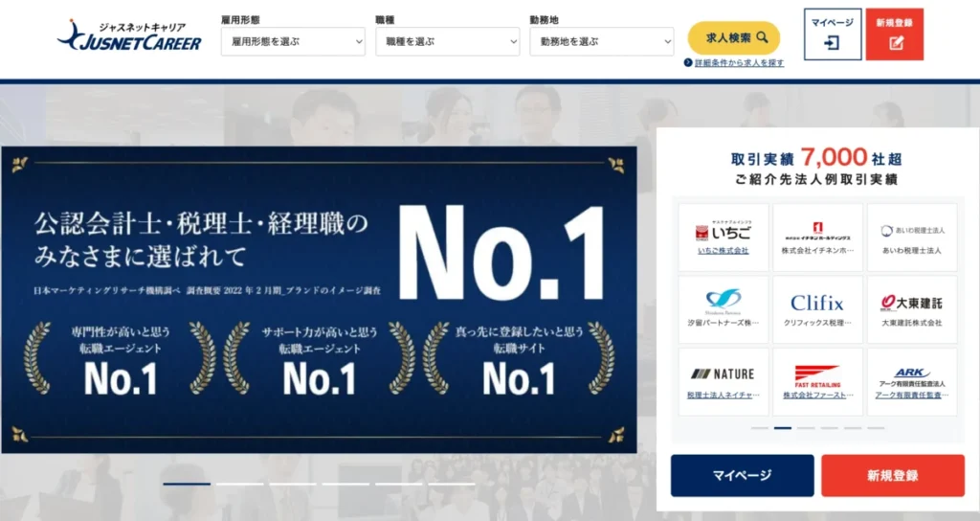Screen dimensions: 980x521
Task: Open the 職種を選ぶ dropdown
Action: pos(447,42)
